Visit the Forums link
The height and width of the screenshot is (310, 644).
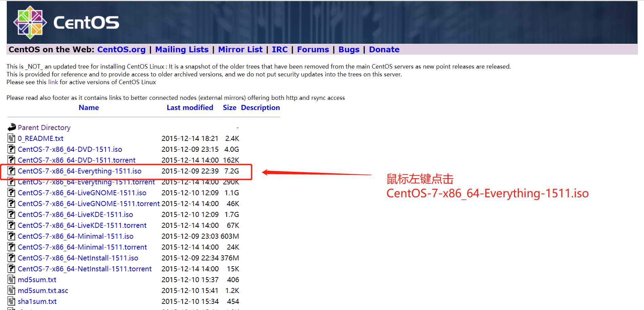313,50
